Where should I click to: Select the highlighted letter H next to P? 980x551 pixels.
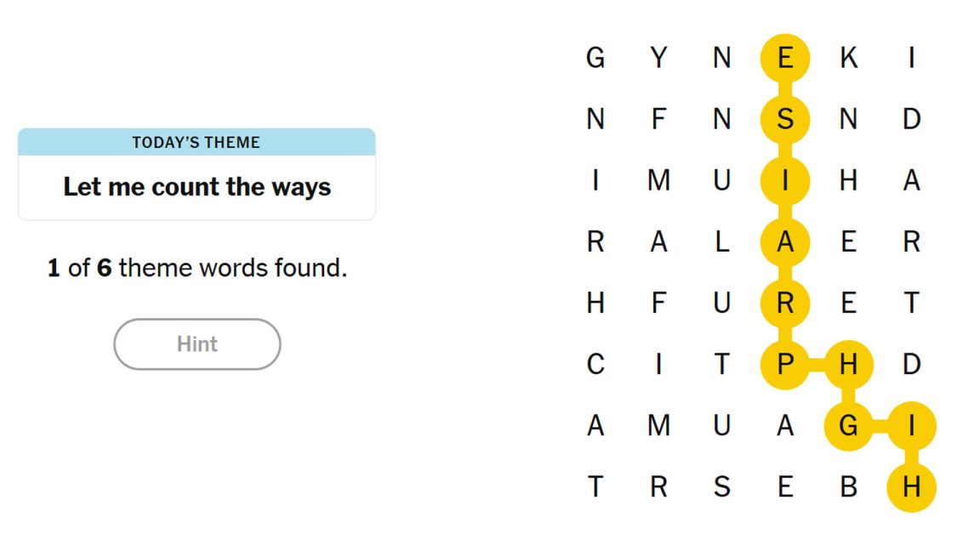click(x=848, y=364)
